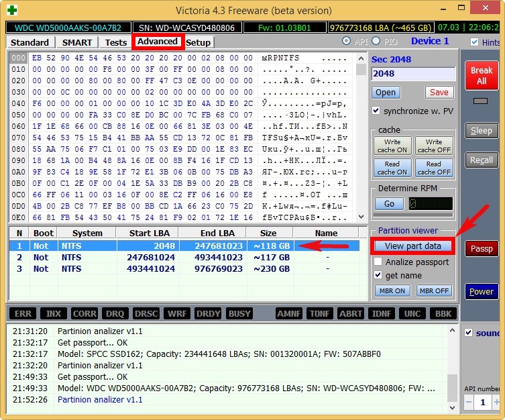This screenshot has width=505, height=420.
Task: Click Read cache OFF button
Action: 434,168
